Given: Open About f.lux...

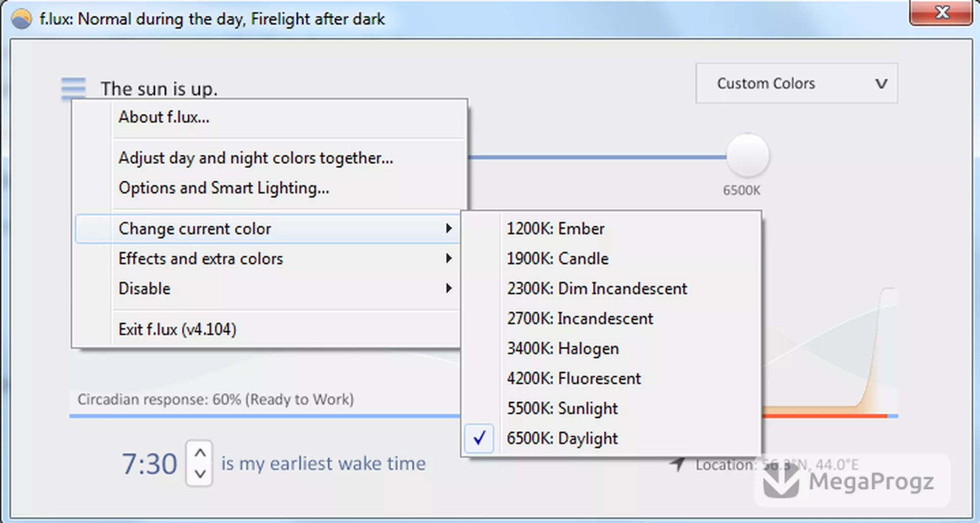Looking at the screenshot, I should tap(271, 117).
